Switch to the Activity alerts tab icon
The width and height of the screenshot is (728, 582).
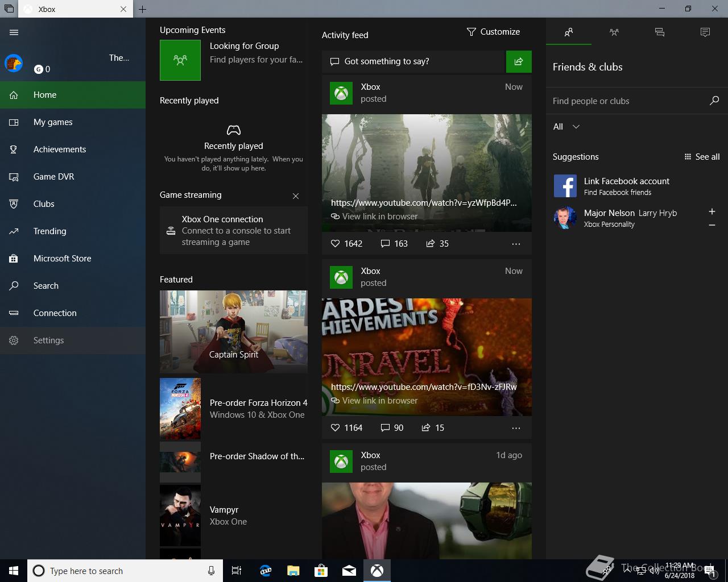705,32
